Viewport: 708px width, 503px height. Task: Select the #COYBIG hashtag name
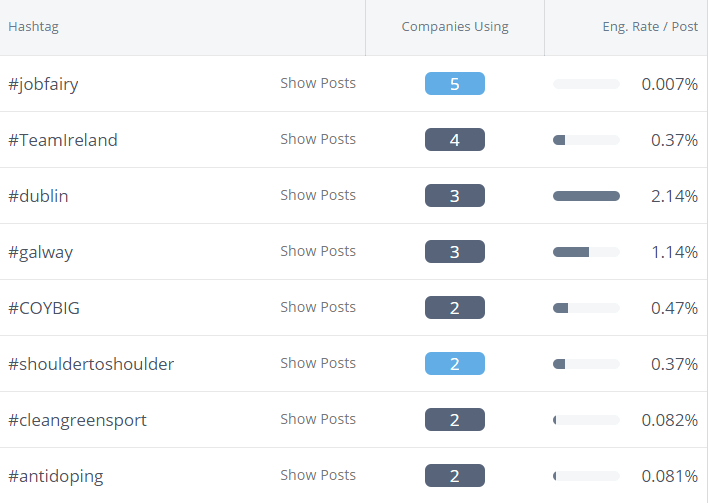[x=44, y=308]
